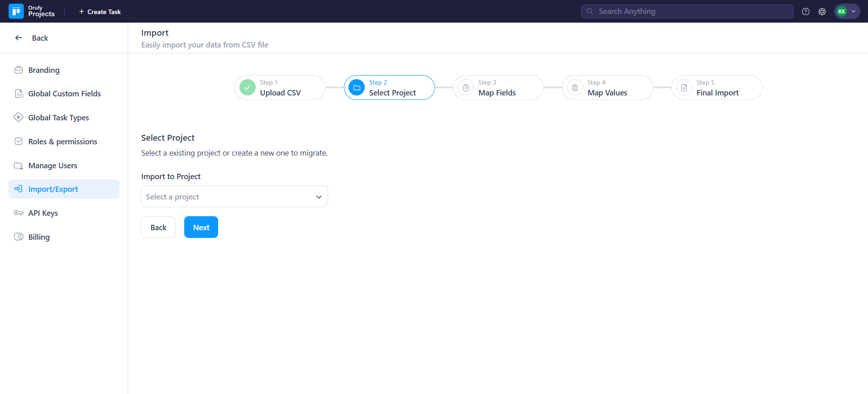Click the API Keys key icon
Viewport: 868px width, 394px height.
[19, 213]
